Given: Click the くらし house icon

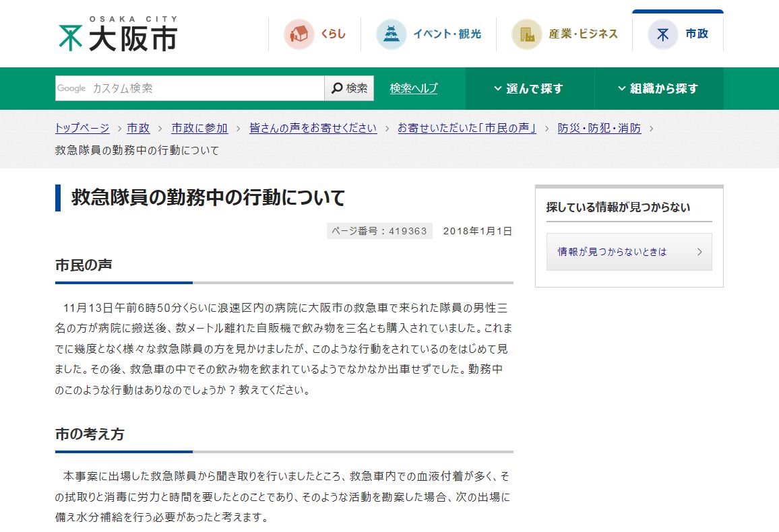Looking at the screenshot, I should point(299,34).
